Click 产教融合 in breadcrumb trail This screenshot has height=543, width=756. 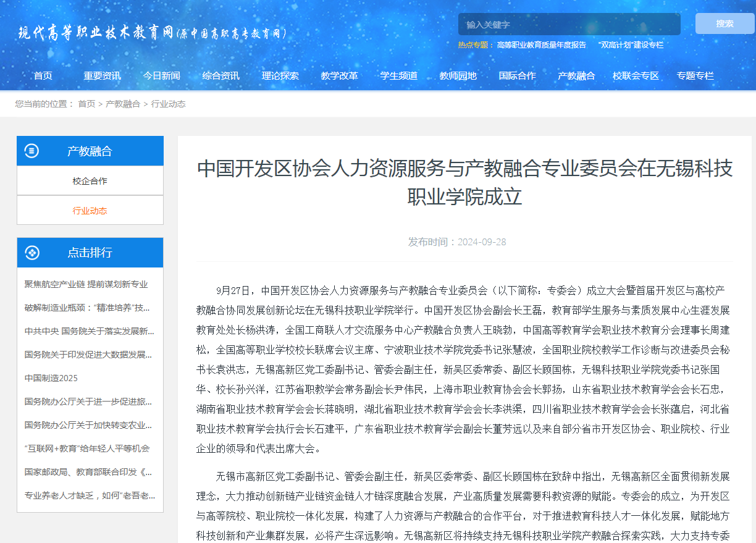click(x=123, y=104)
